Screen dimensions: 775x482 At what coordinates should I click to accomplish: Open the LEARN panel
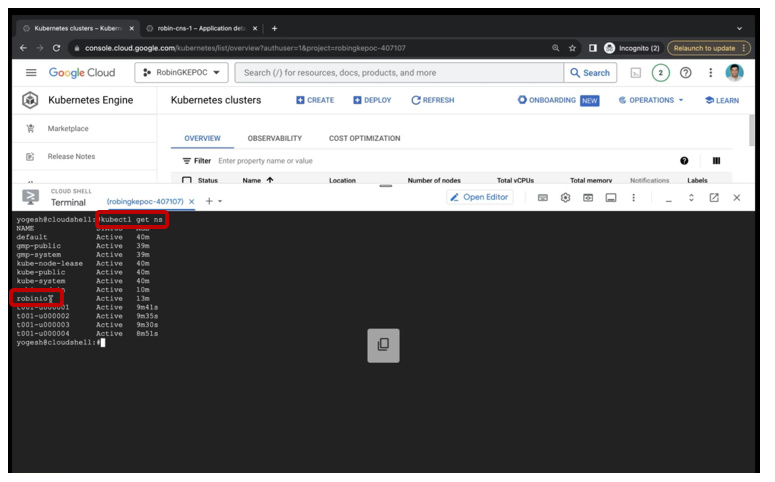[x=722, y=100]
